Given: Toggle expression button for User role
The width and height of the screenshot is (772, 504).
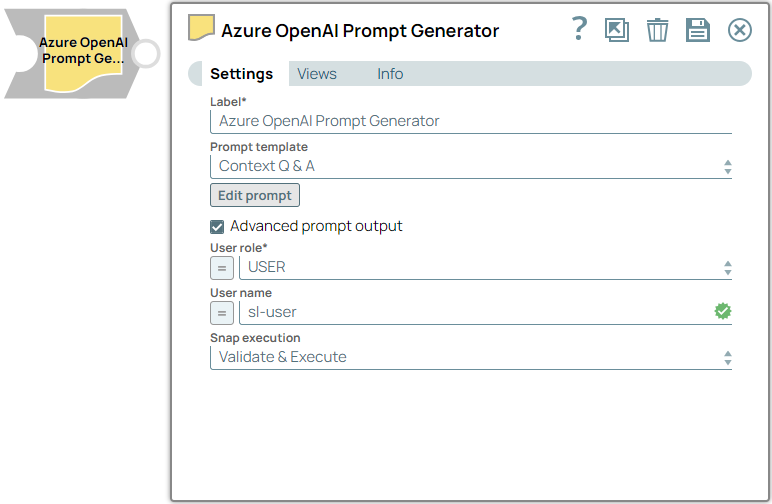Looking at the screenshot, I should (222, 268).
